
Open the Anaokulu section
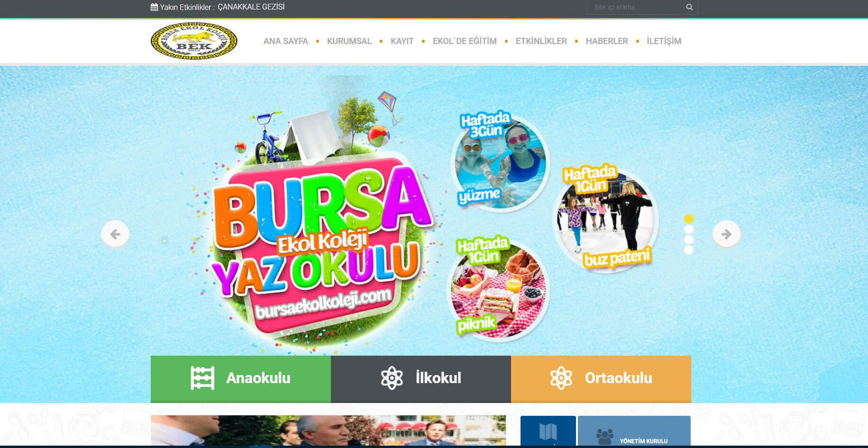tap(241, 379)
